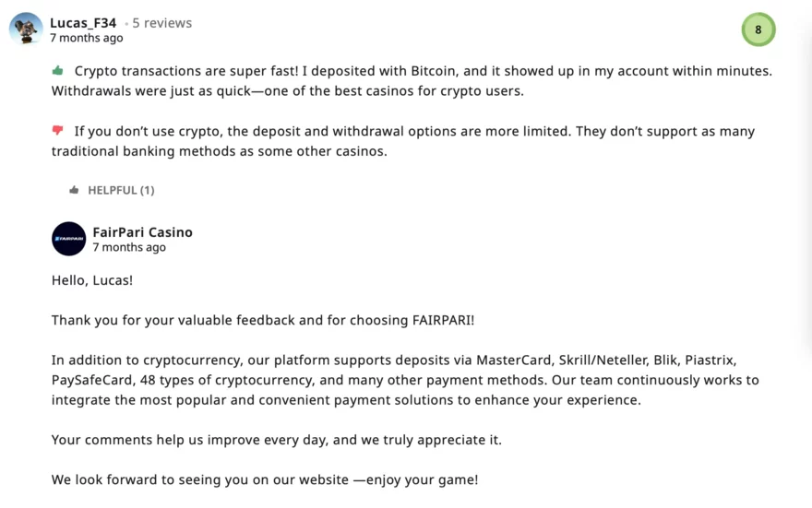Viewport: 812px width, 508px height.
Task: Click the FairPari Casino round logo
Action: pos(68,239)
